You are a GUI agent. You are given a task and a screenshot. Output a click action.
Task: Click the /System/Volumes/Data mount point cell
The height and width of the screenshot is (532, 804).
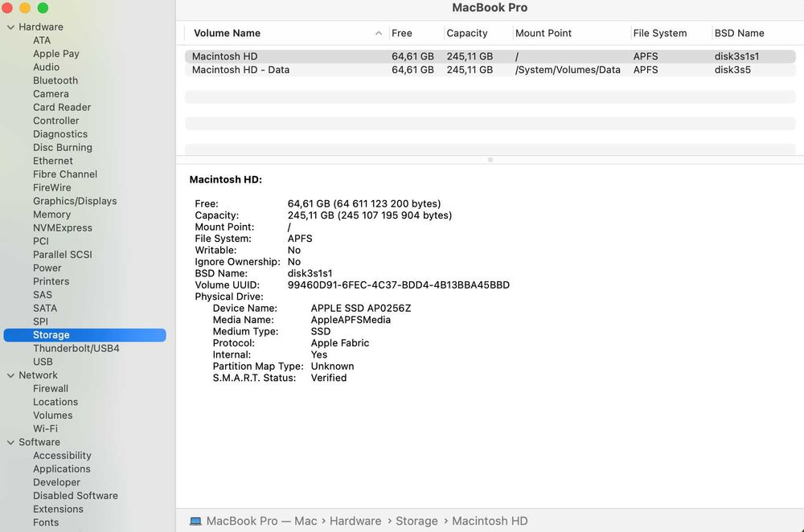tap(568, 70)
